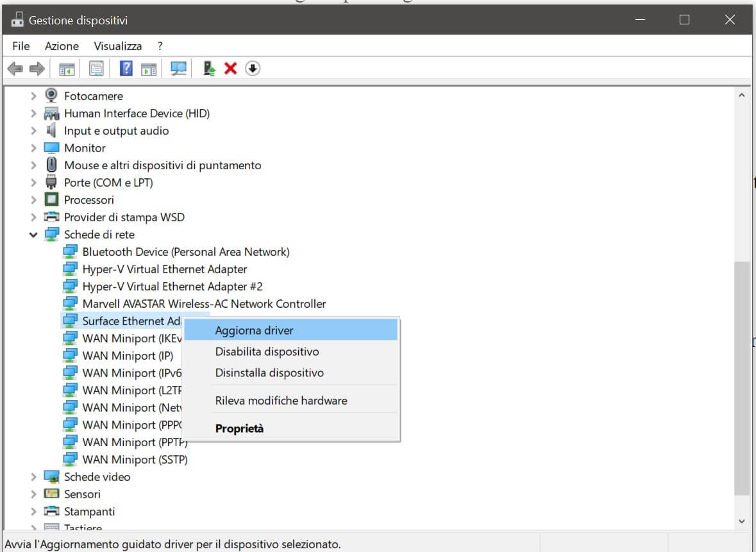Open the Azione menu
Image resolution: width=756 pixels, height=552 pixels.
click(62, 46)
